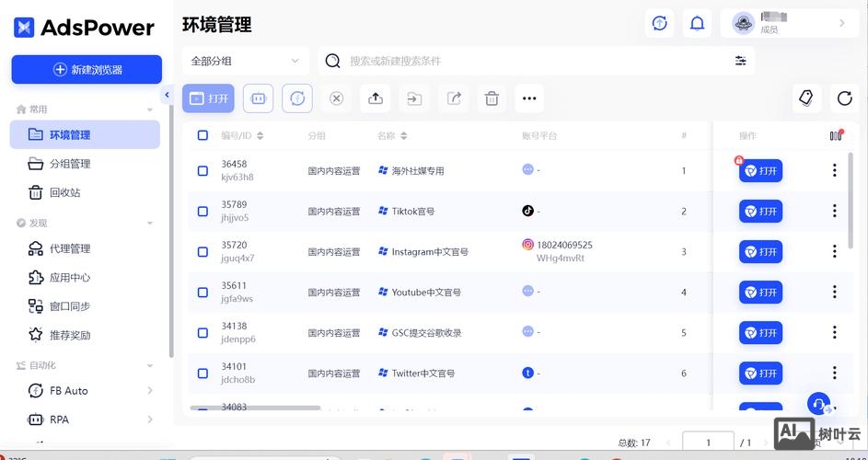Open the more menu for Youtube中文官号 row
This screenshot has width=868, height=460.
pyautogui.click(x=834, y=292)
